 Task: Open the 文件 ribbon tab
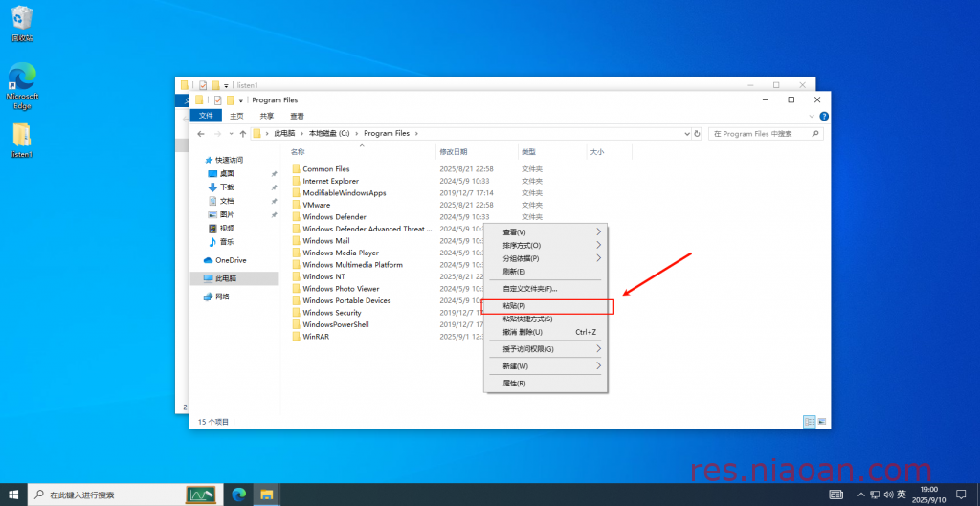207,116
